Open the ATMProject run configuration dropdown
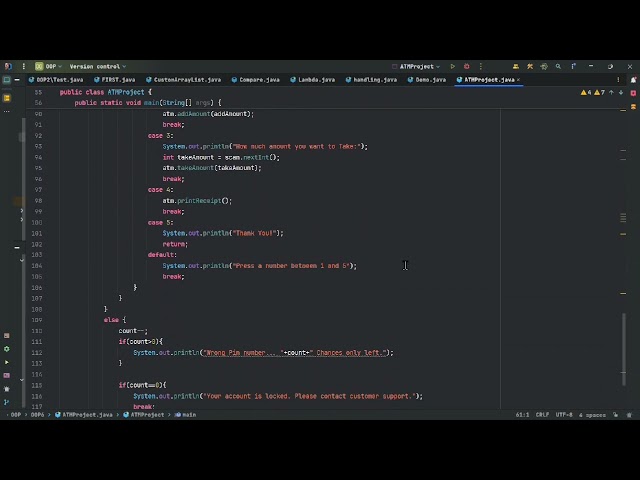 tap(416, 67)
